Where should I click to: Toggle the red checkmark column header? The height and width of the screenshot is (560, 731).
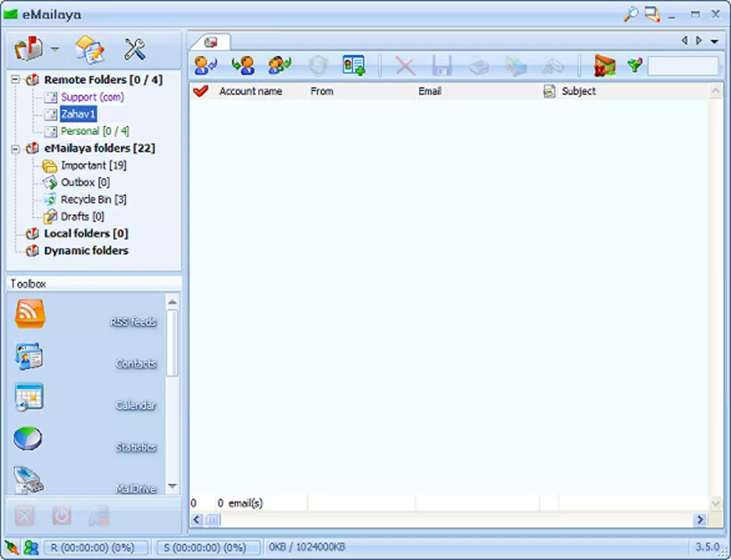[200, 91]
